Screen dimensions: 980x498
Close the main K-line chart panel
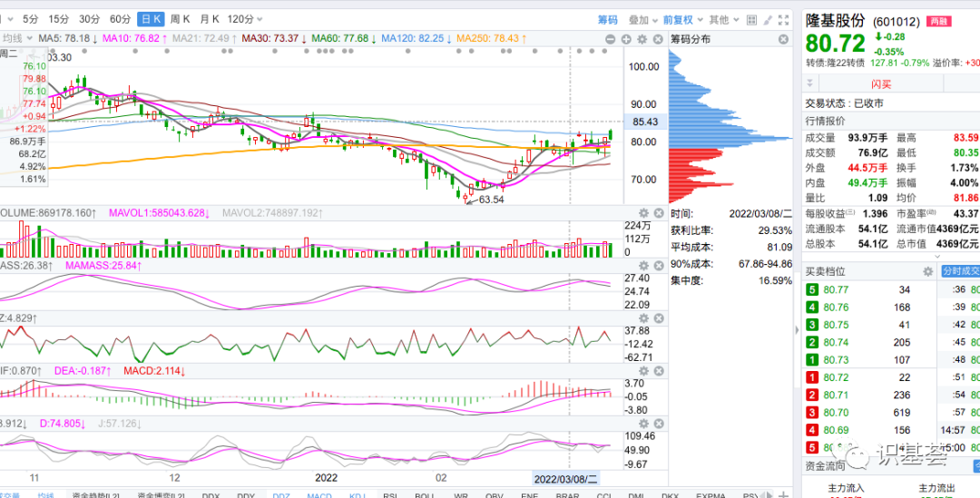pos(658,39)
